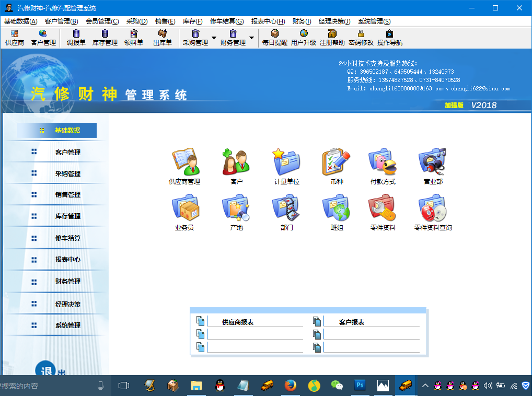Open the 每日提醒 toolbar item
532x396 pixels.
(x=275, y=38)
